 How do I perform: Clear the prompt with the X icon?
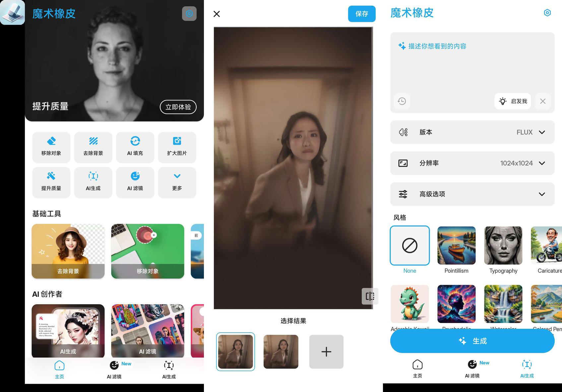(x=542, y=101)
